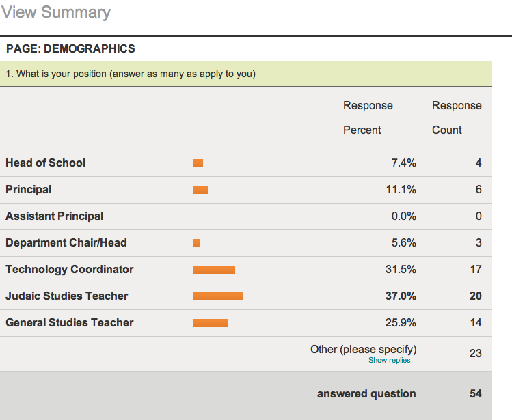Click the View Summary heading
The width and height of the screenshot is (512, 420).
click(56, 12)
